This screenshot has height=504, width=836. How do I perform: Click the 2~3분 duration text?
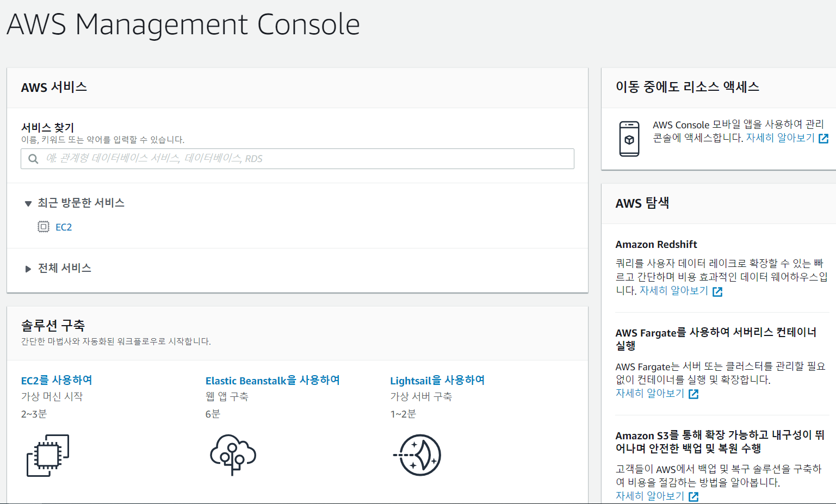pos(34,414)
